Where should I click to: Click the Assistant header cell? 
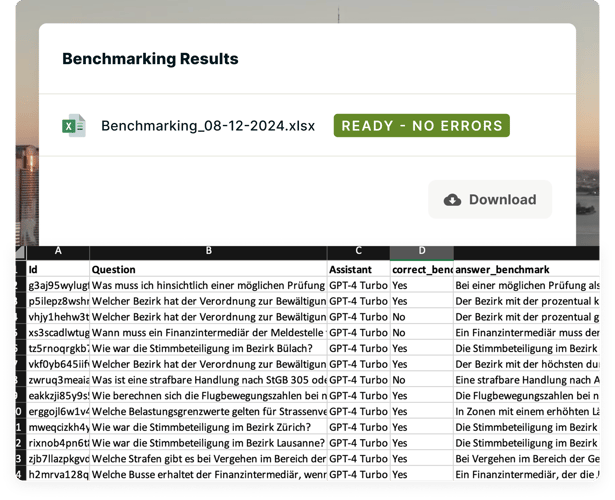click(x=358, y=269)
